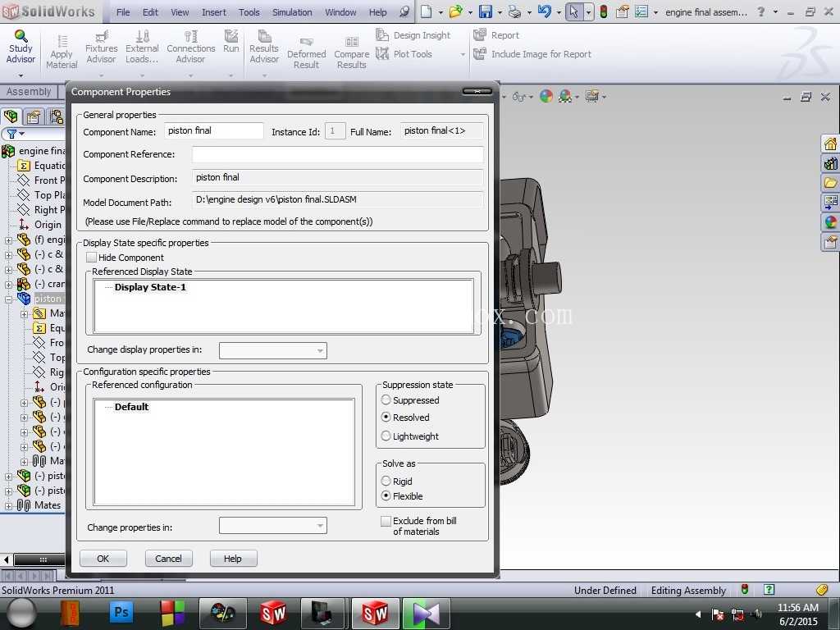Expand the Mates tree node

(x=8, y=505)
